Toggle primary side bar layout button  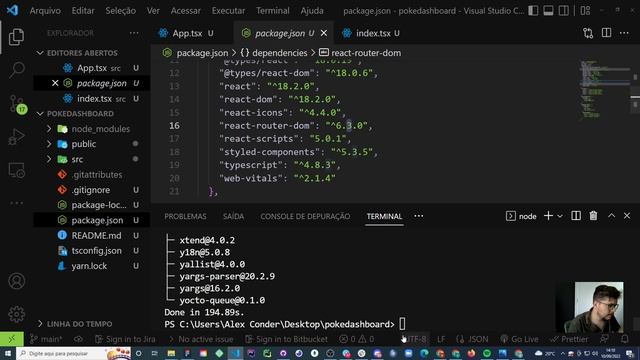533,11
